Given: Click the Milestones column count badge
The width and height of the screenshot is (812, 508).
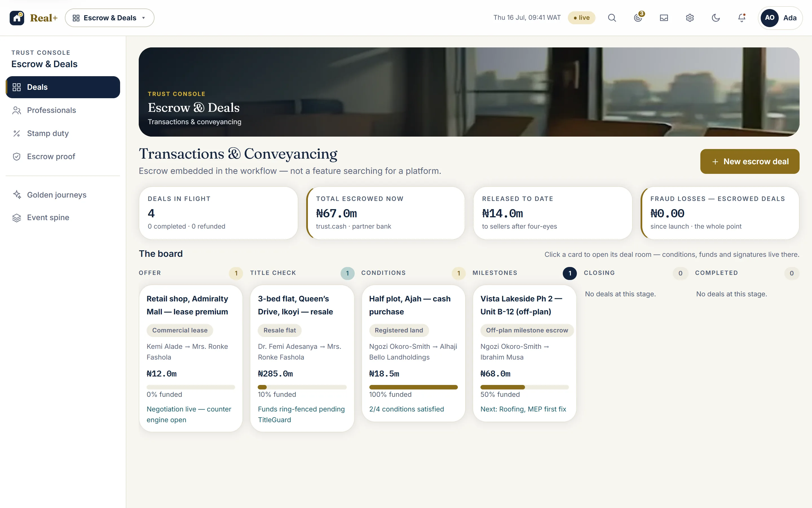Looking at the screenshot, I should (570, 273).
